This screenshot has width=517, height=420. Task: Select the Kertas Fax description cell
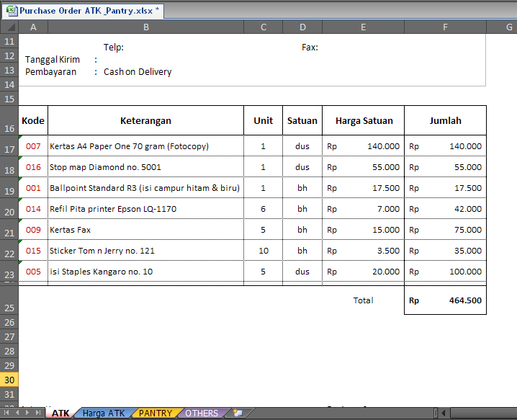145,230
